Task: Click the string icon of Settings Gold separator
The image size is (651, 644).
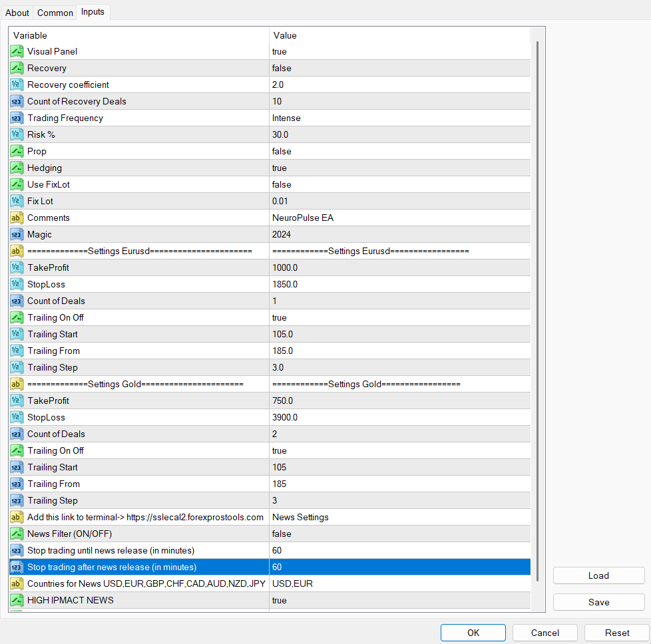Action: (17, 384)
